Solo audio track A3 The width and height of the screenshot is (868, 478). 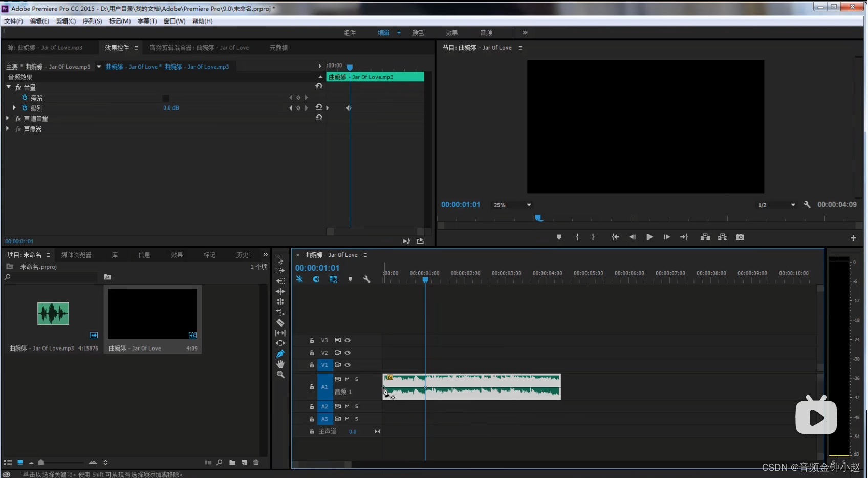pos(357,419)
